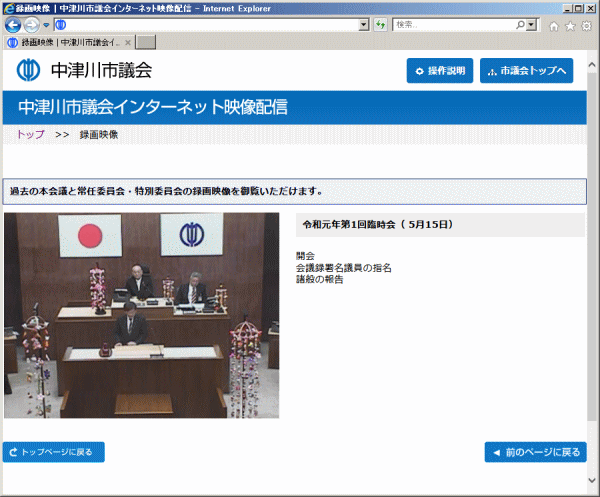600x497 pixels.
Task: Click the Internet Explorer title bar icon
Action: click(9, 8)
